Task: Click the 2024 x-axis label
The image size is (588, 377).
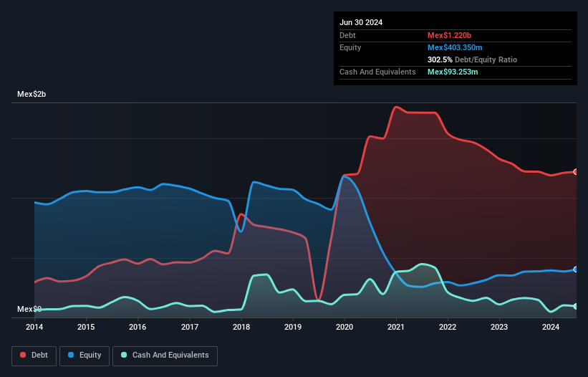Action: (x=551, y=327)
